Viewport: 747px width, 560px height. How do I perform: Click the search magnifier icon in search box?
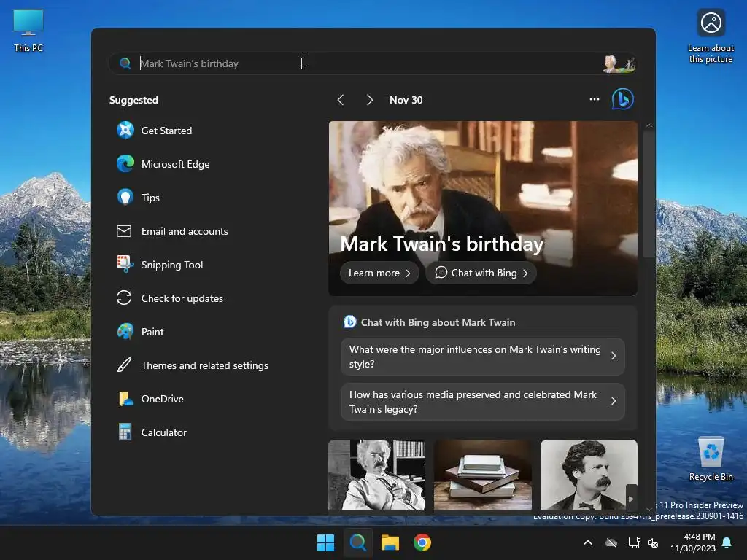point(125,63)
